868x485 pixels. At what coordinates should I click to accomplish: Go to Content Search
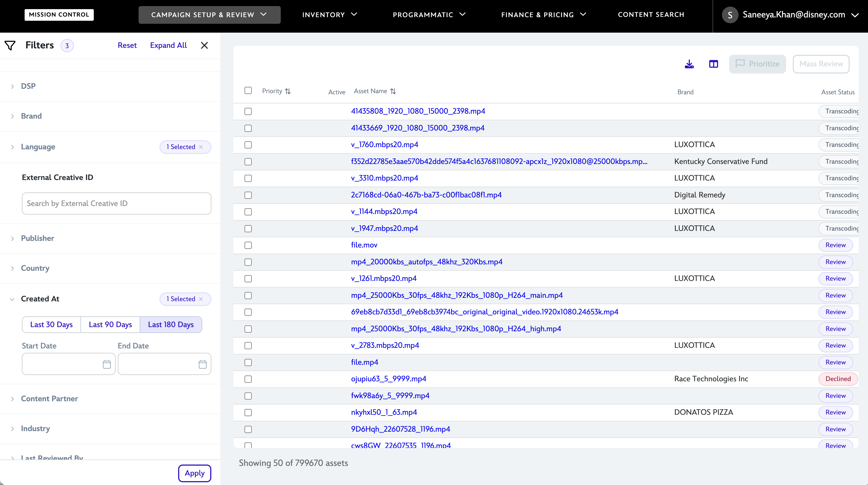[651, 14]
